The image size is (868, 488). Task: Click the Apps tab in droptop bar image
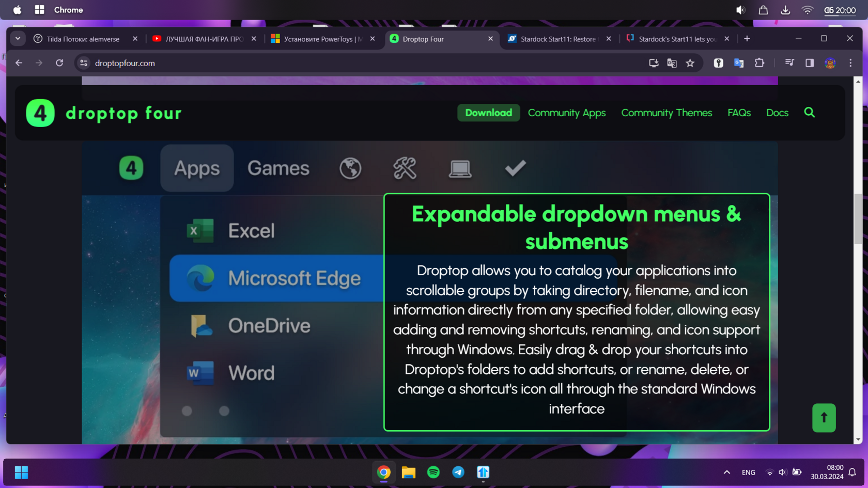[x=197, y=168]
